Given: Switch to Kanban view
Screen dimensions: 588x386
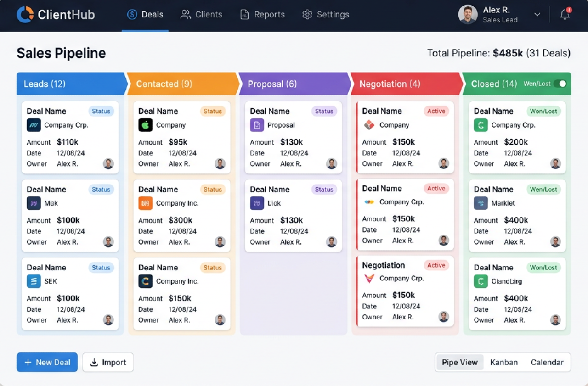Looking at the screenshot, I should point(504,362).
